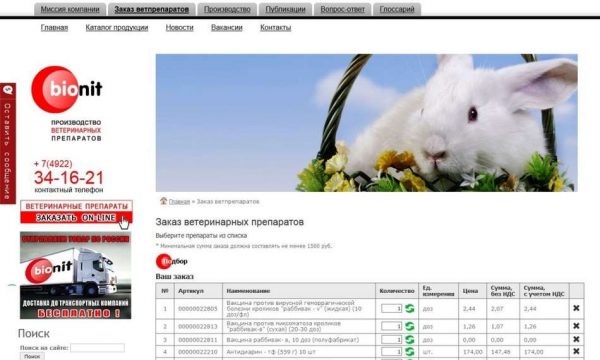This screenshot has height=360, width=600.
Task: Switch to the Производство tab
Action: (x=227, y=9)
